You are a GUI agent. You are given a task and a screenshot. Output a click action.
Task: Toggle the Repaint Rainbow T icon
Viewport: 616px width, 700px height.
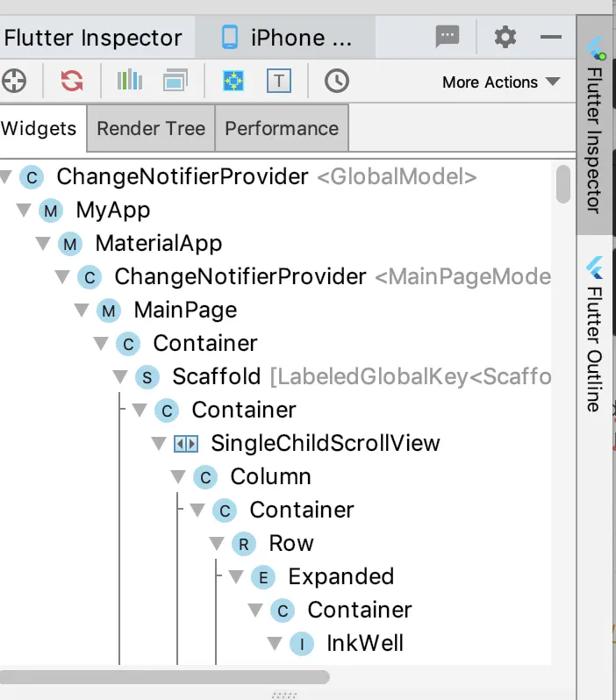tap(279, 81)
